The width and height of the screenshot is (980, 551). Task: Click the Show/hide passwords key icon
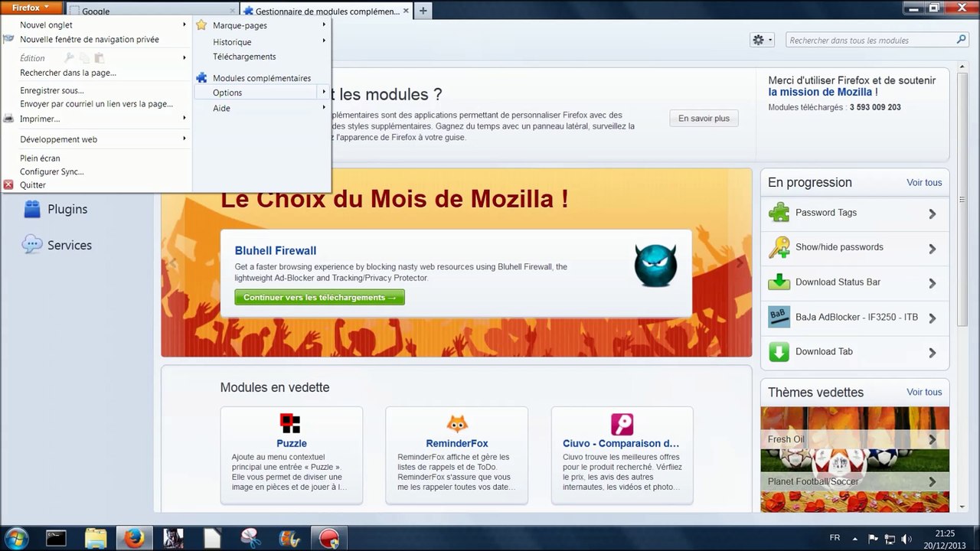779,247
